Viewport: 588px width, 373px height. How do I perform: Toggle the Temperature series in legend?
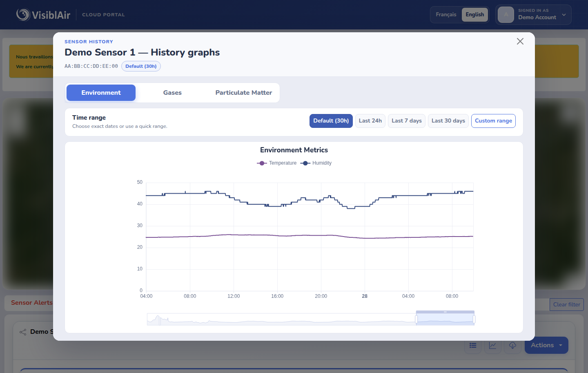coord(277,163)
